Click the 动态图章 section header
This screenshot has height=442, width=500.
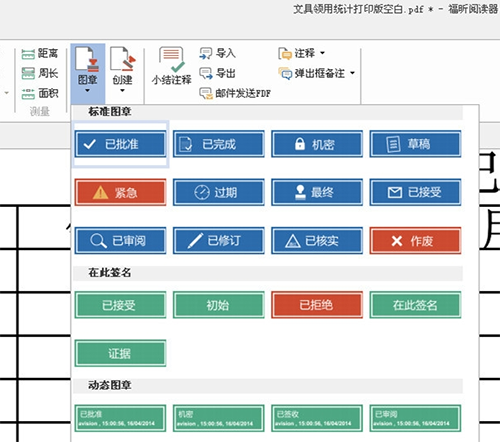pos(268,386)
